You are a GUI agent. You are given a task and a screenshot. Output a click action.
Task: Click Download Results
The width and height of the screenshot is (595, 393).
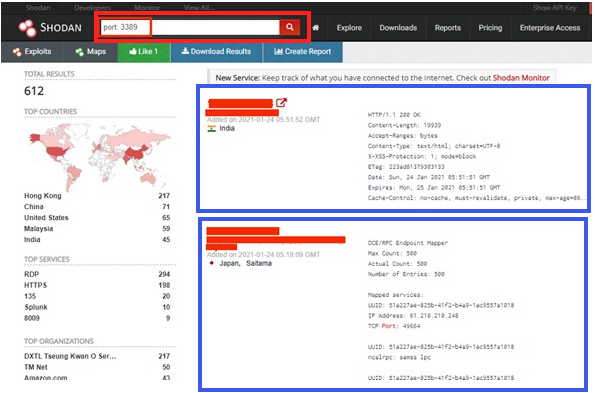pos(216,52)
